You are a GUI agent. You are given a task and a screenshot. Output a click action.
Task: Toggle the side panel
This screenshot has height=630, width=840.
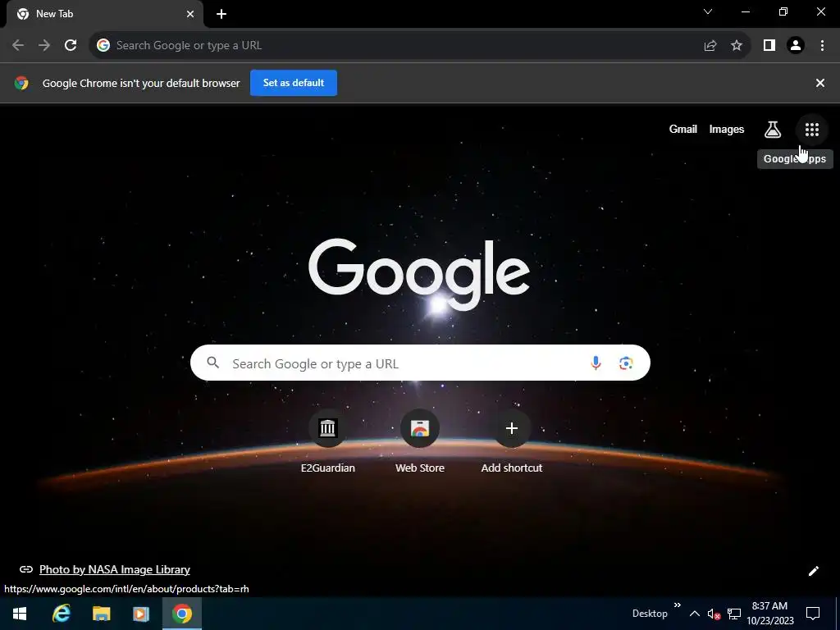tap(769, 46)
